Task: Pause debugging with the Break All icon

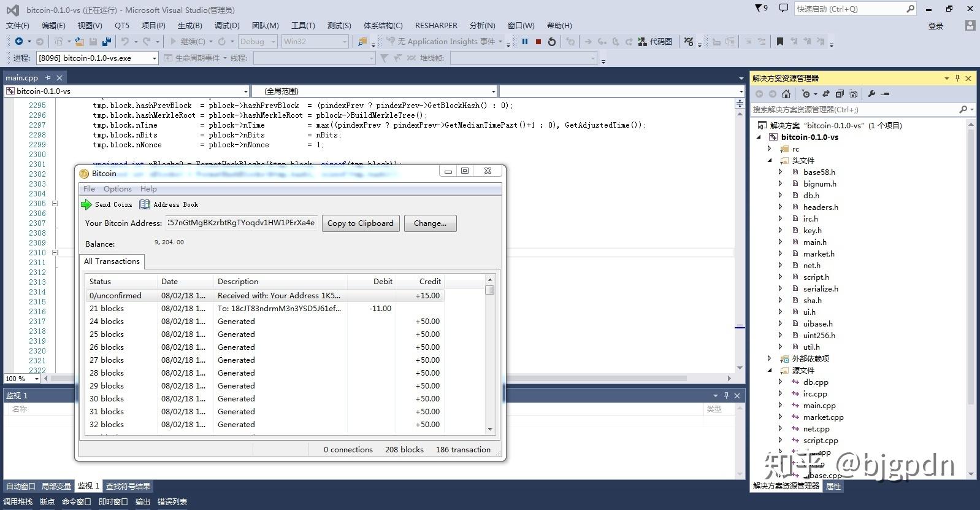Action: [x=525, y=42]
